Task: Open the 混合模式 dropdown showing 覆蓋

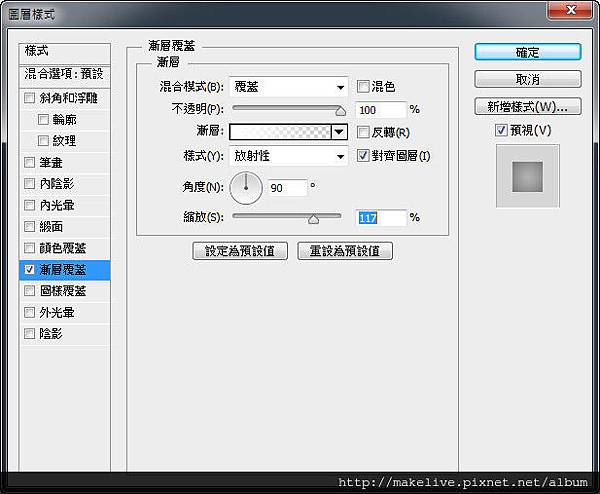Action: [x=289, y=87]
